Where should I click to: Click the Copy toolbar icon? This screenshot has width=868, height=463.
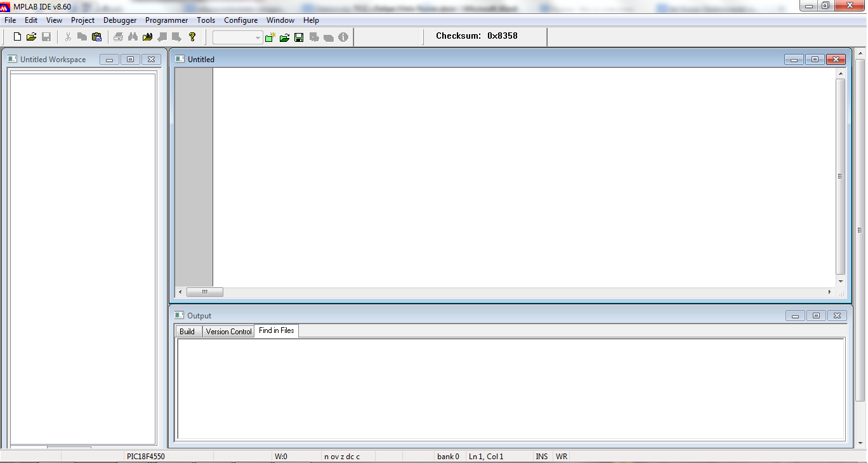coord(82,37)
